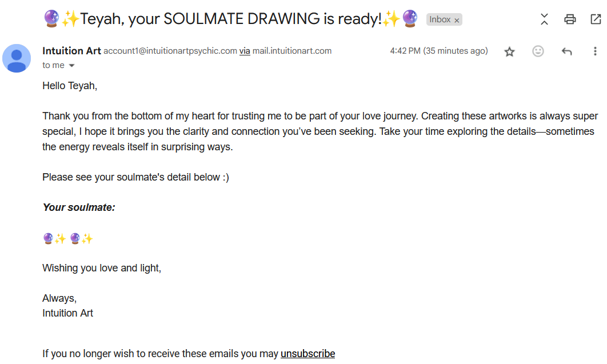607x364 pixels.
Task: Click the sender address account1@intuitionartpsychic.com
Action: pyautogui.click(x=170, y=51)
